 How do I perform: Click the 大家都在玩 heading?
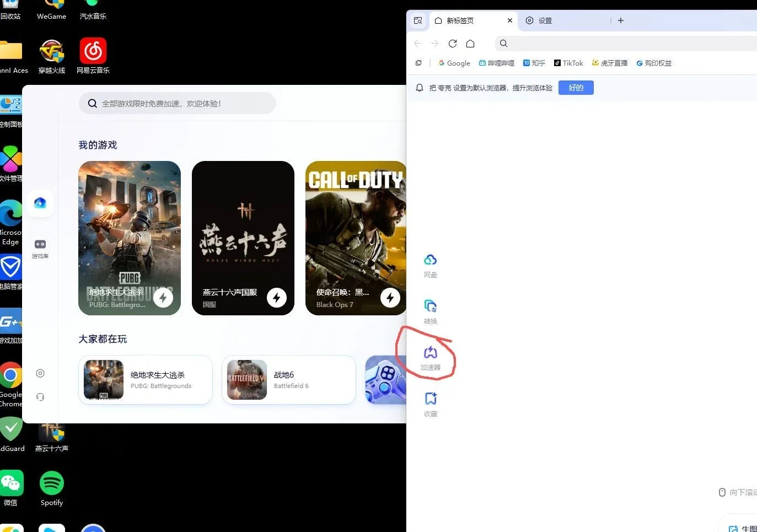pyautogui.click(x=103, y=339)
